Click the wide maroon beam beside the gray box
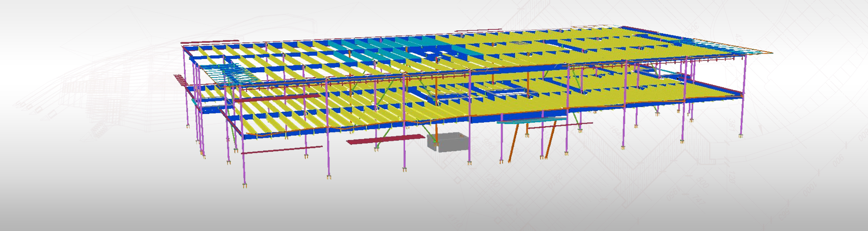This screenshot has width=868, height=231. coord(385,140)
